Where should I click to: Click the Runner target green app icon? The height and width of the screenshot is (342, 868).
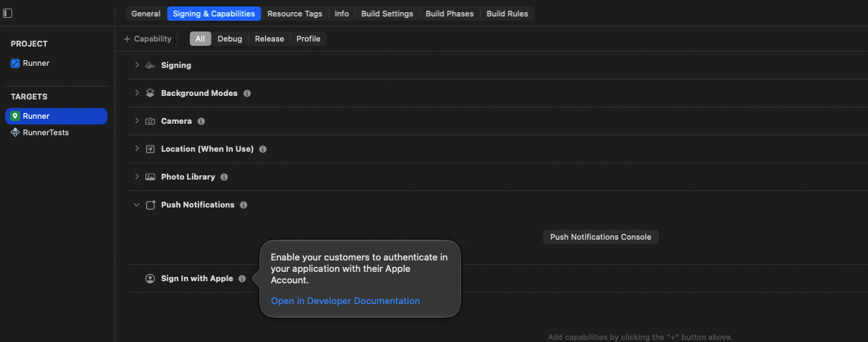coord(16,116)
